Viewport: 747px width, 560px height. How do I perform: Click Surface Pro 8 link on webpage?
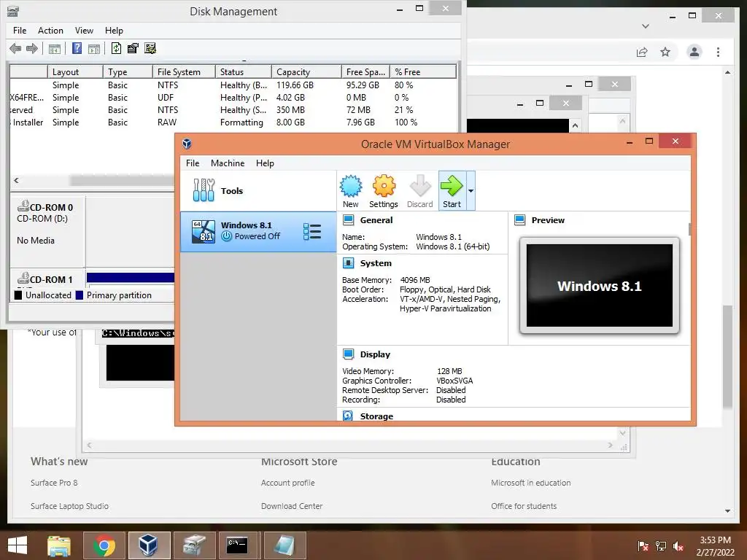pos(54,483)
